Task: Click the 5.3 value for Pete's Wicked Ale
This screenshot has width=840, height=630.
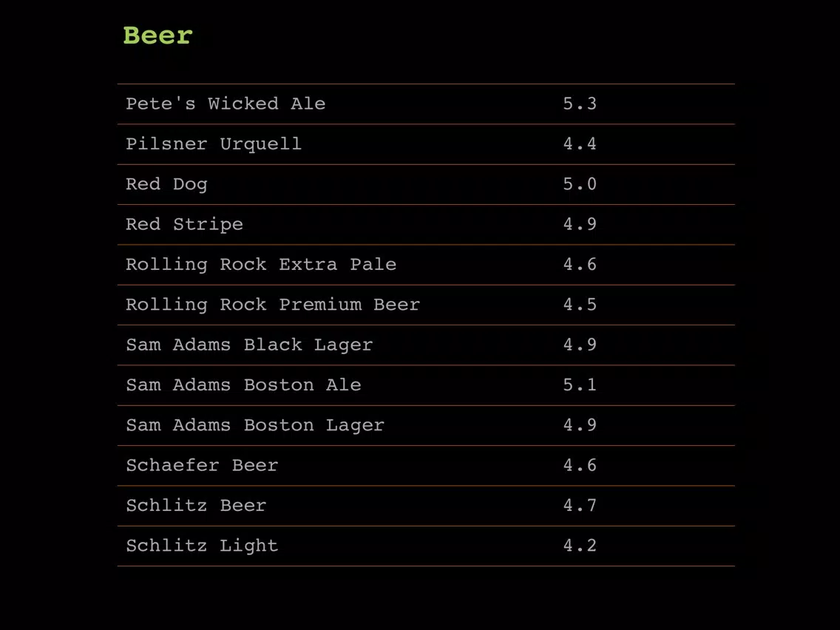Action: 580,104
